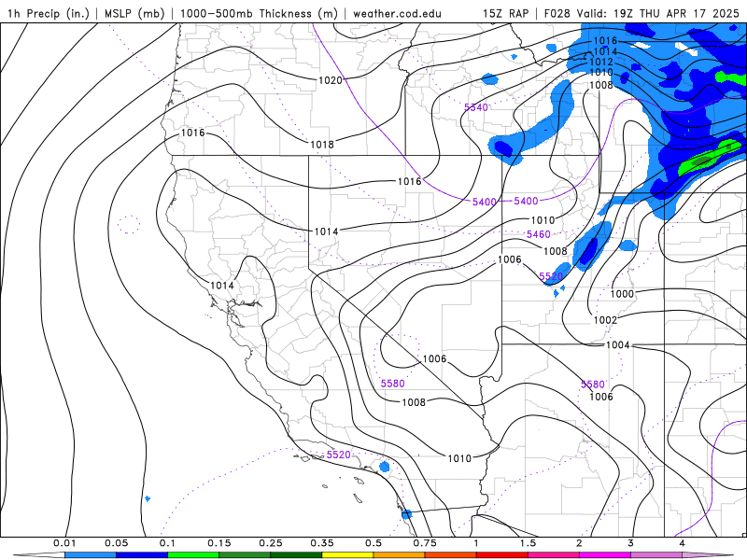Click the 1000 isobar label

click(622, 294)
